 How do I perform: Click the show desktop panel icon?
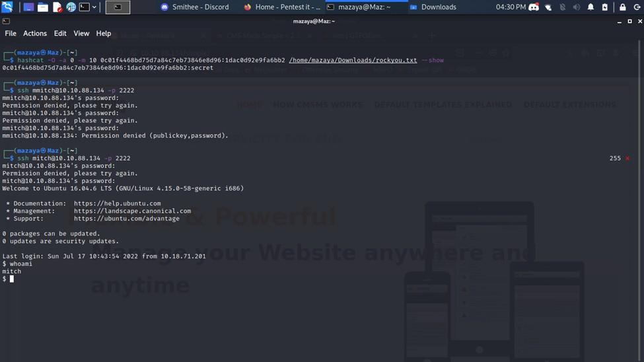click(28, 7)
